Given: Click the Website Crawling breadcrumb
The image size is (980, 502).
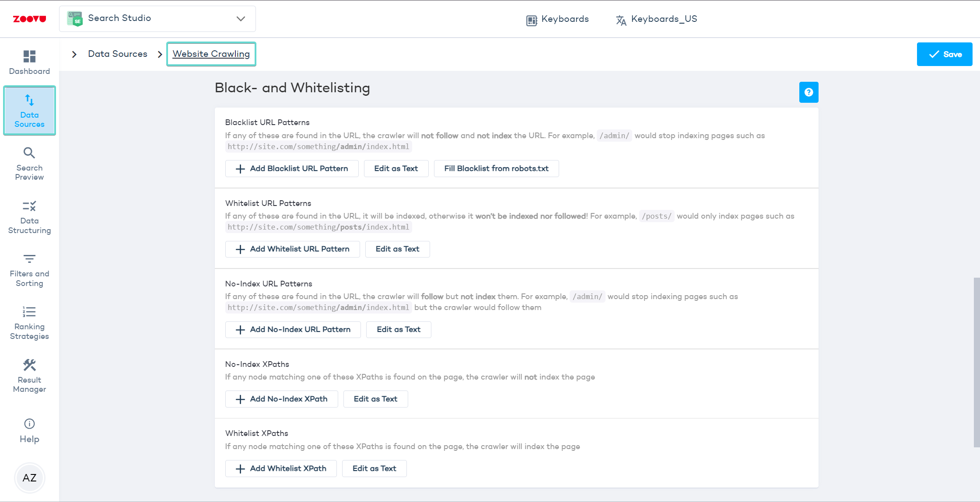Looking at the screenshot, I should [211, 54].
